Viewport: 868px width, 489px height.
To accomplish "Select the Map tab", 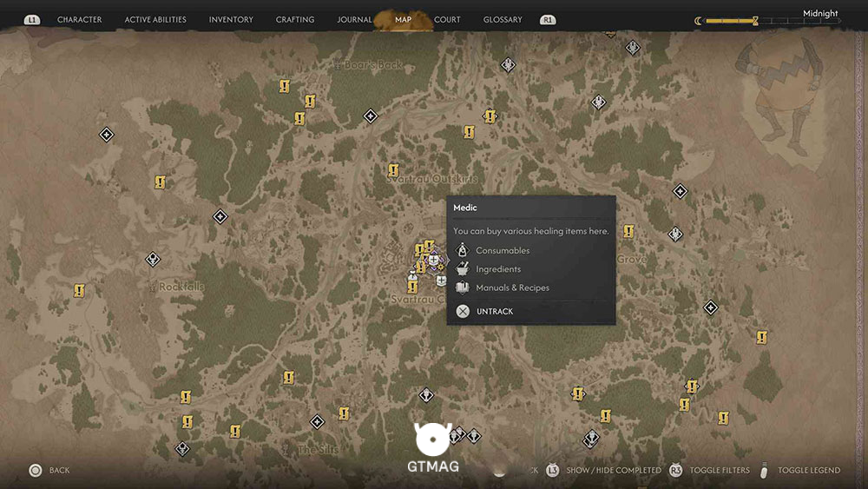I will [x=403, y=19].
